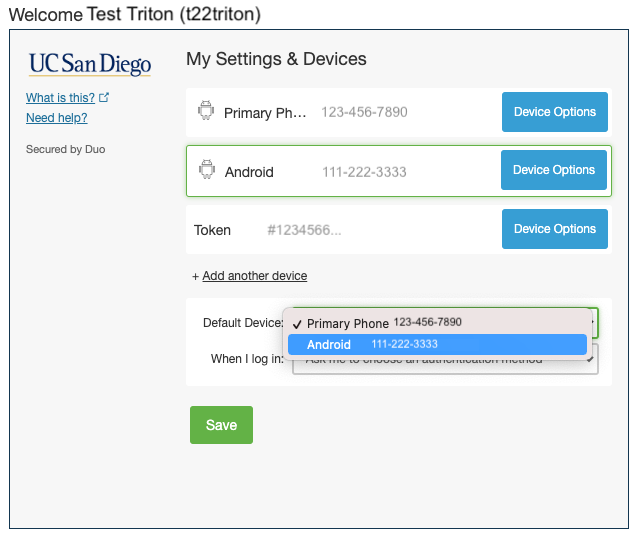The image size is (637, 537).
Task: Follow the Need help? link
Action: (x=56, y=118)
